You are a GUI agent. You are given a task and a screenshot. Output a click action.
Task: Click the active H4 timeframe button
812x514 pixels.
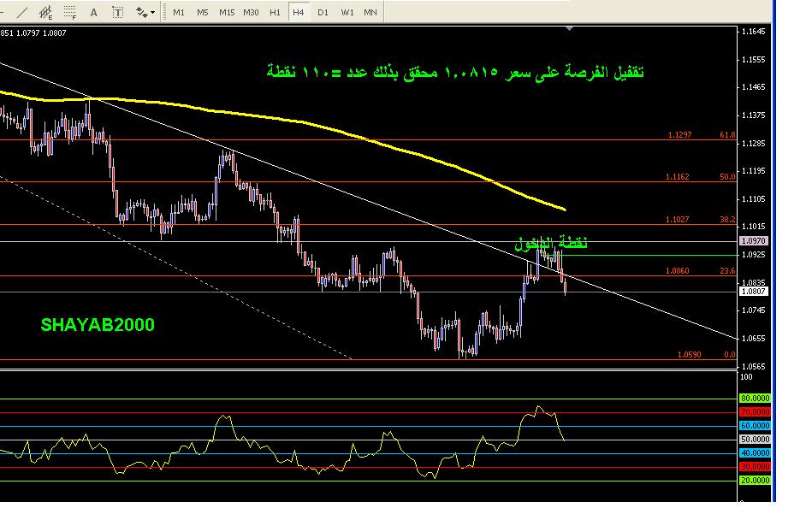(298, 12)
